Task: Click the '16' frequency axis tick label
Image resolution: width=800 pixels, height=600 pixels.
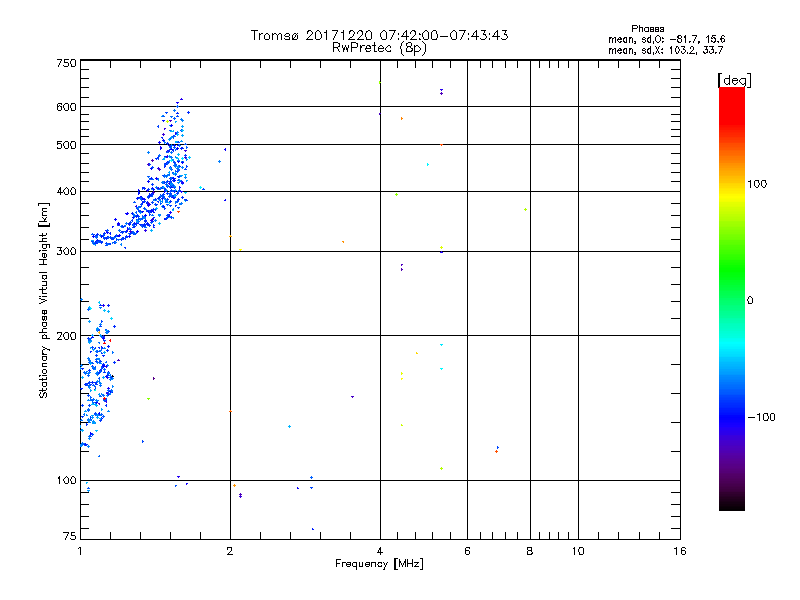Action: coord(680,551)
